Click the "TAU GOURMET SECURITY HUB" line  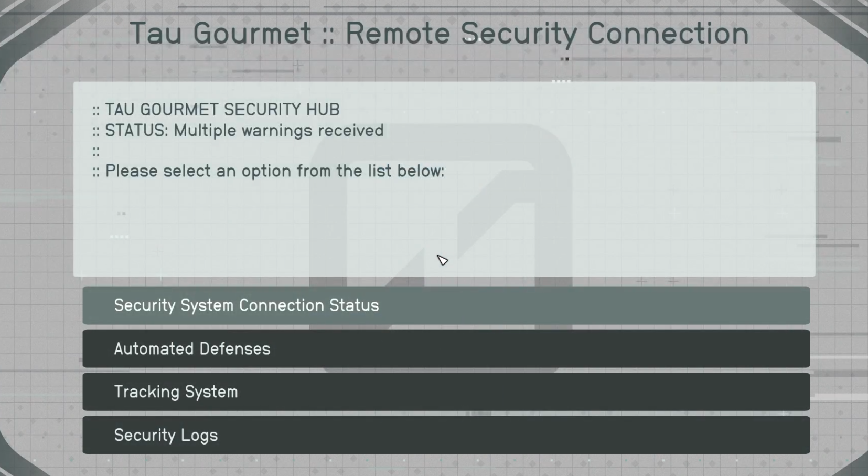[x=222, y=110]
